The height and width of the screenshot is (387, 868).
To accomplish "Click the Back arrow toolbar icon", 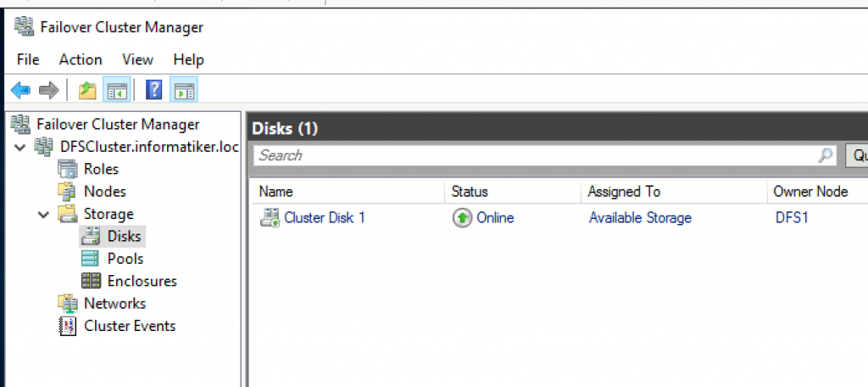I will [x=21, y=90].
